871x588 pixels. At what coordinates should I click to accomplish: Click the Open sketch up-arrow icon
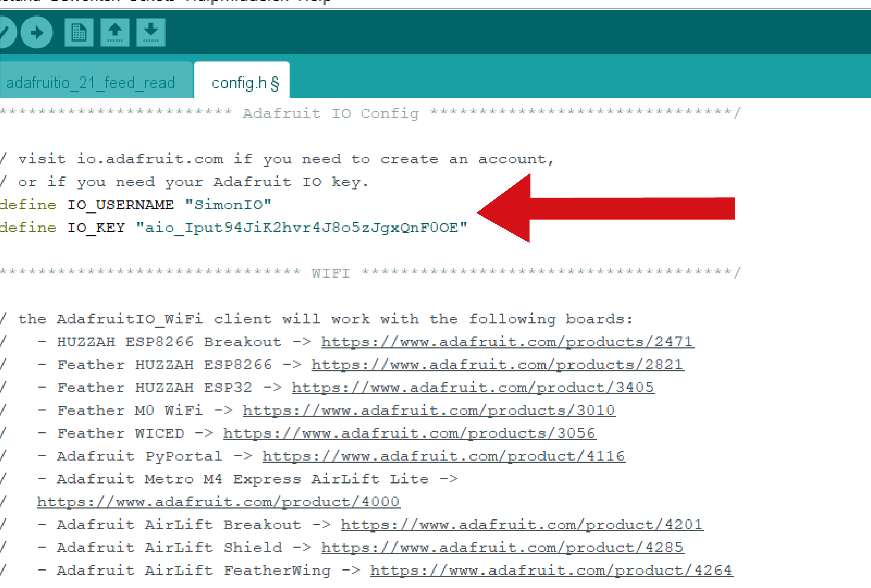pyautogui.click(x=115, y=32)
